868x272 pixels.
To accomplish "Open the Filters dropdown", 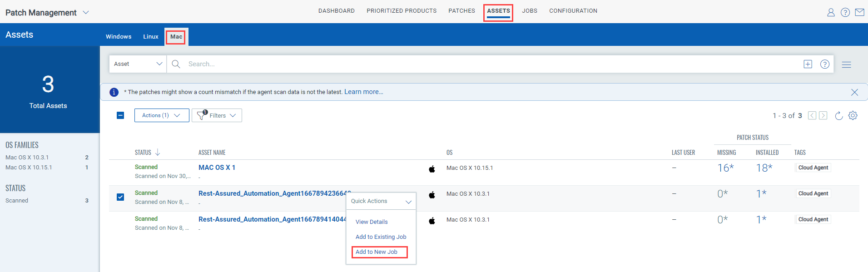I will (x=217, y=115).
